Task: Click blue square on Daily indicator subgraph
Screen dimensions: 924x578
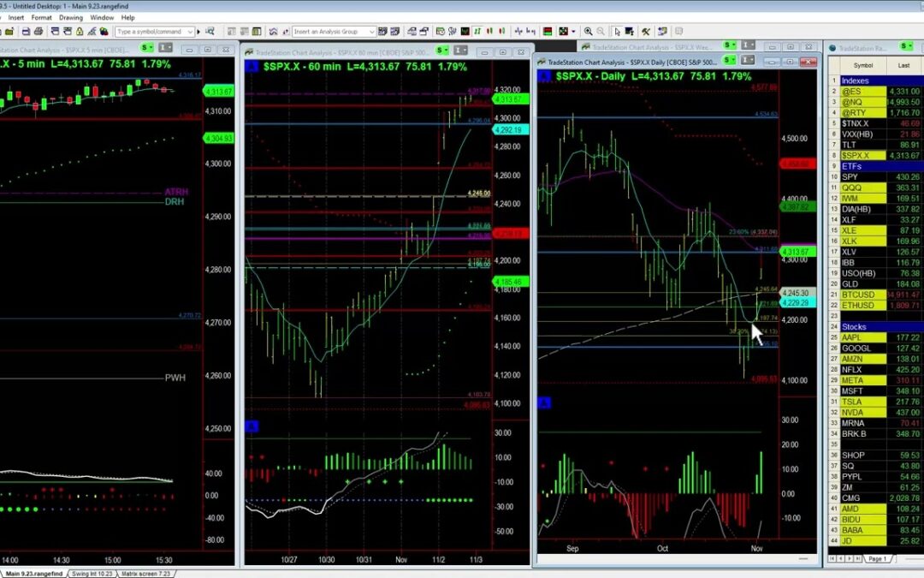Action: click(x=544, y=402)
